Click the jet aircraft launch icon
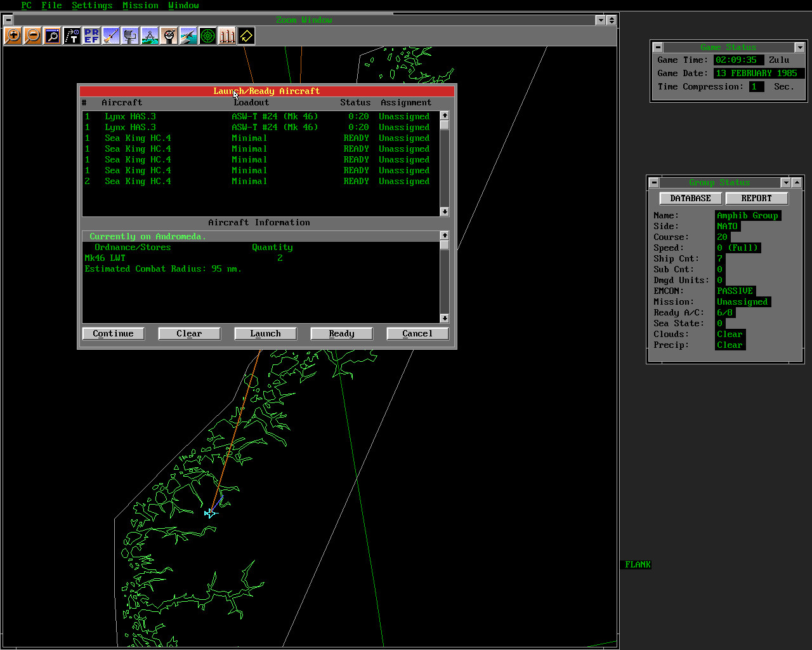Screen dimensions: 812x650 [x=188, y=36]
